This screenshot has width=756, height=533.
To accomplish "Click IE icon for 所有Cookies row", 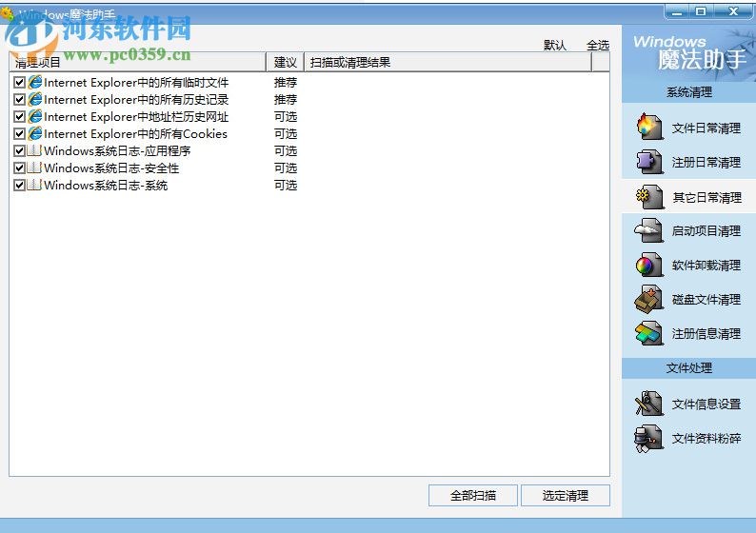I will (x=34, y=133).
